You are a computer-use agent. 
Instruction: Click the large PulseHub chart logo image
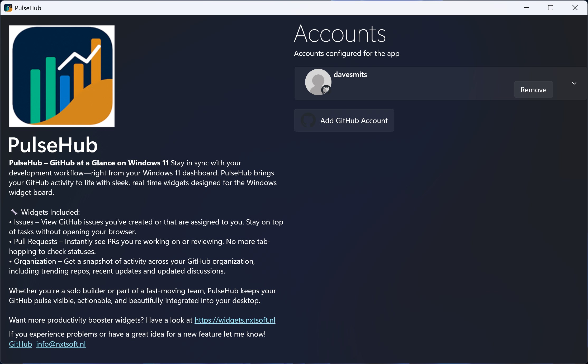point(62,76)
